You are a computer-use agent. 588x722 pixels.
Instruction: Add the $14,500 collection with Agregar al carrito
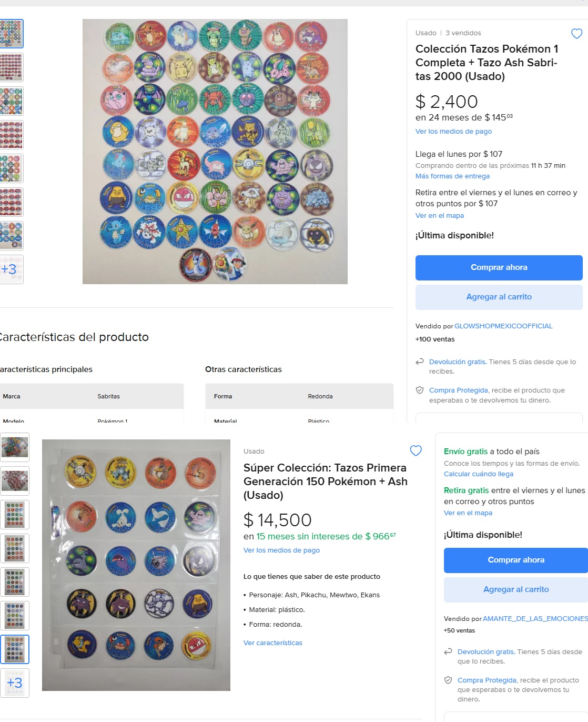(515, 589)
